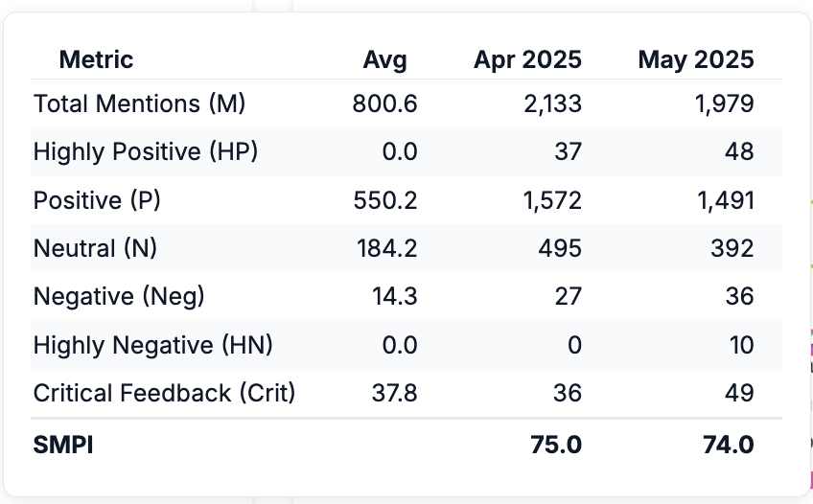Image resolution: width=813 pixels, height=504 pixels.
Task: Click the 49 Critical Feedback May value
Action: coord(739,393)
